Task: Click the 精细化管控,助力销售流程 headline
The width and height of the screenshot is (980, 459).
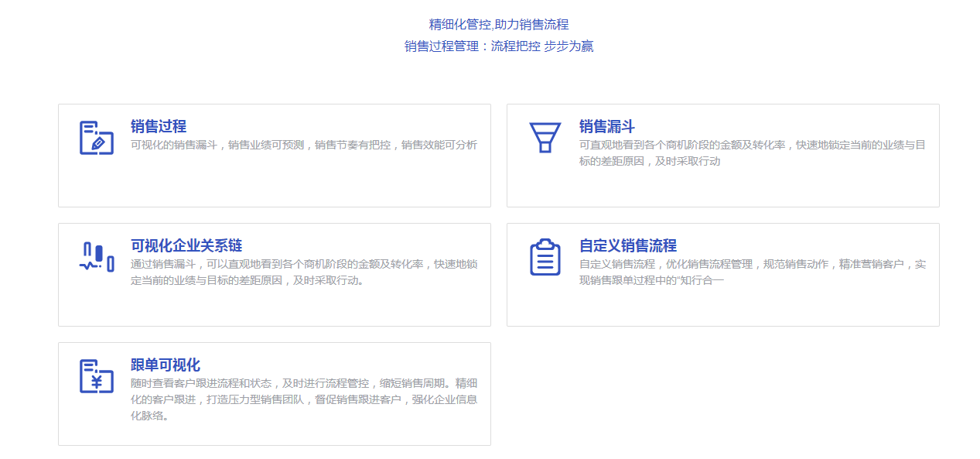Action: click(499, 25)
